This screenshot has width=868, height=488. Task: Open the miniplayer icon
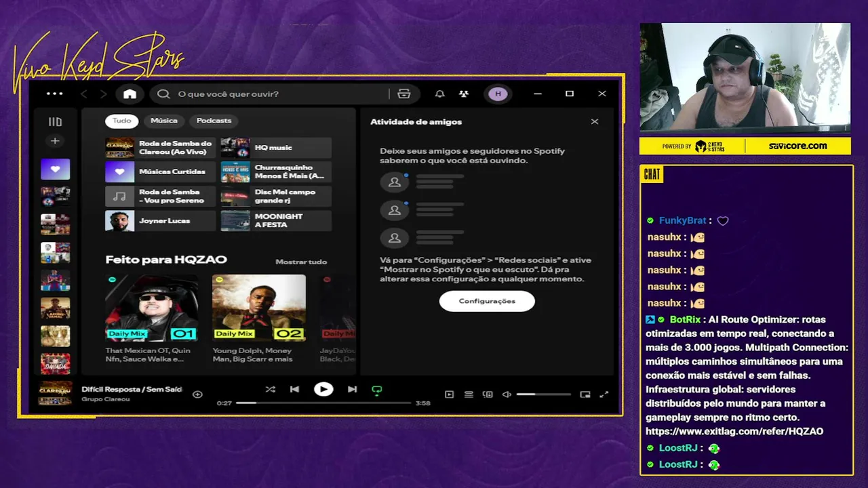click(x=585, y=394)
